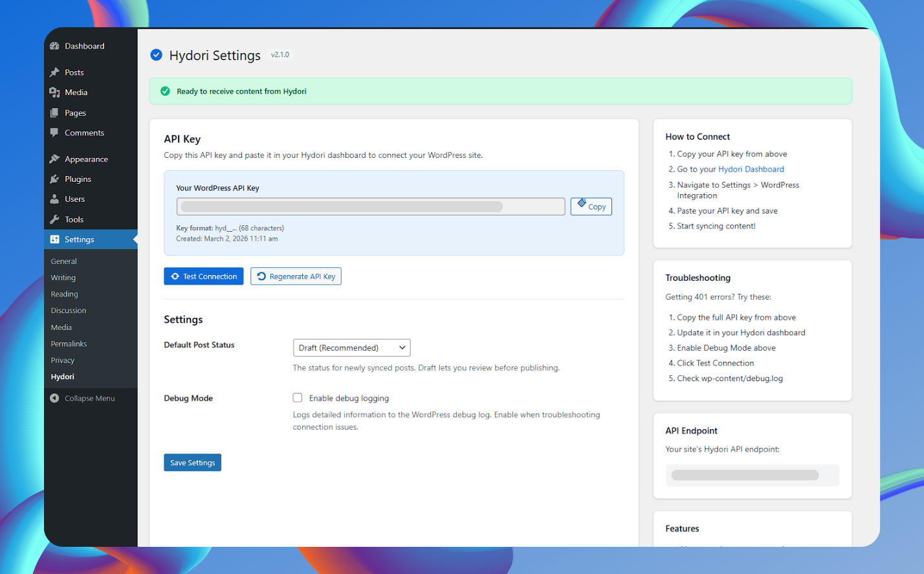The height and width of the screenshot is (574, 924).
Task: Click the Collapse Menu arrow icon
Action: click(x=54, y=398)
